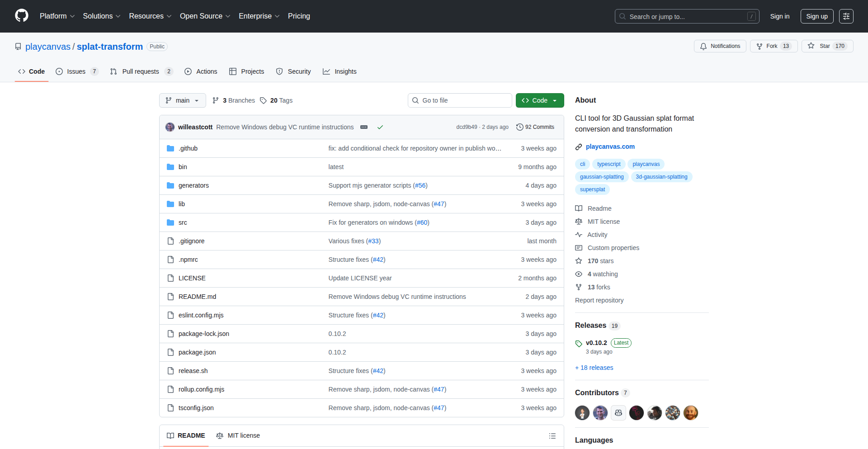This screenshot has height=449, width=868.
Task: Visit the playcanvas.com website link
Action: coord(610,147)
